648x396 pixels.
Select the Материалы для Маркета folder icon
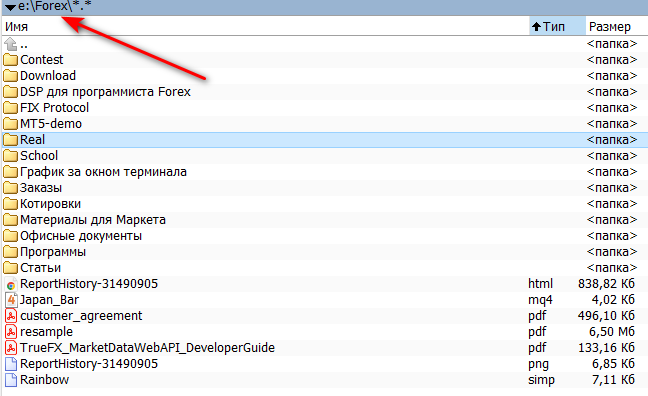click(11, 220)
